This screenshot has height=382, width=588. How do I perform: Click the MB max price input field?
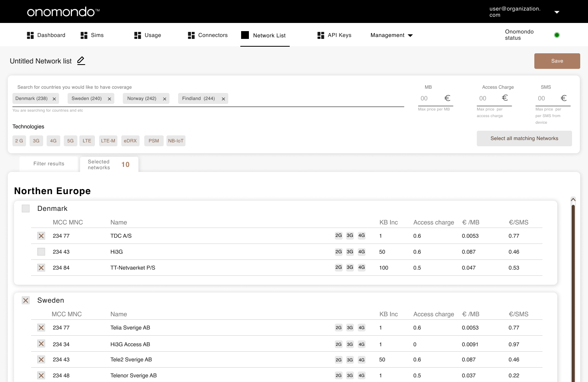tap(430, 98)
